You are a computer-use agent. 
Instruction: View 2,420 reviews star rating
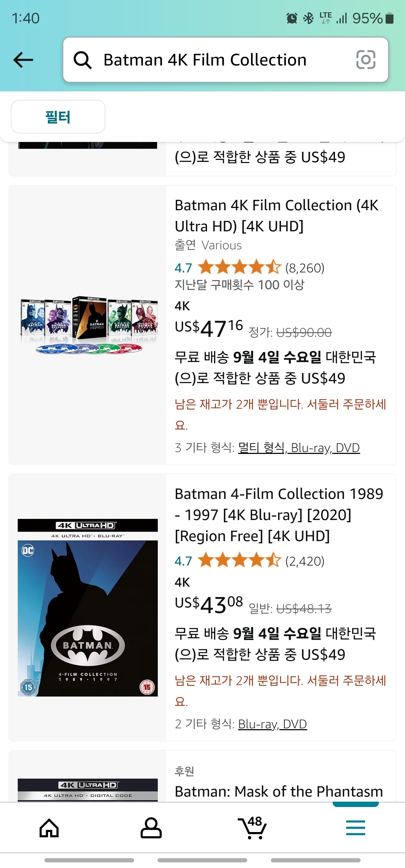coord(249,561)
